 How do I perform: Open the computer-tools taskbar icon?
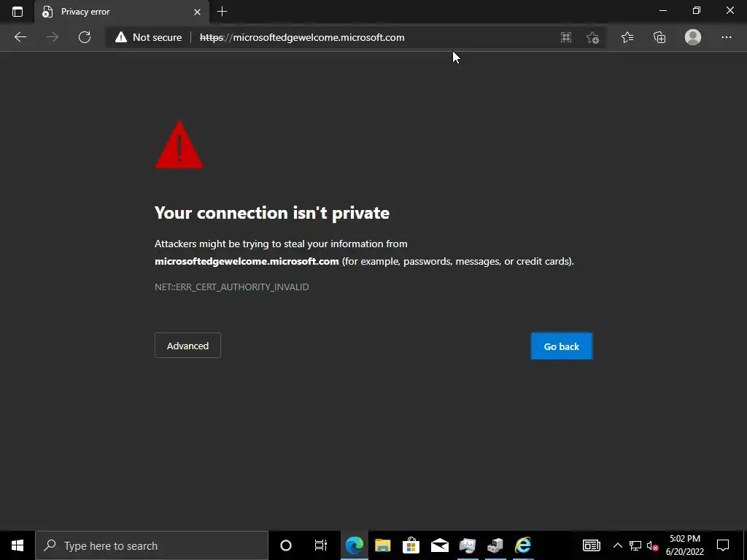[x=495, y=545]
